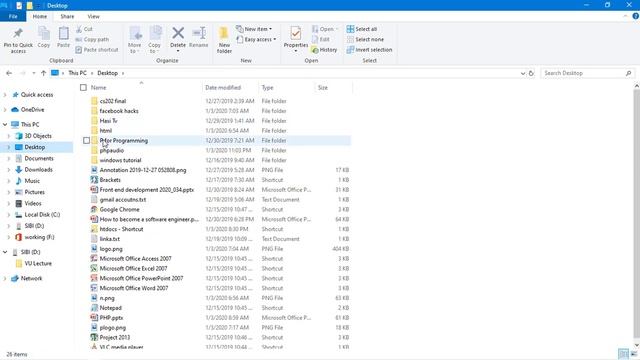640x360 pixels.
Task: Click Invert selection in ribbon
Action: 369,50
